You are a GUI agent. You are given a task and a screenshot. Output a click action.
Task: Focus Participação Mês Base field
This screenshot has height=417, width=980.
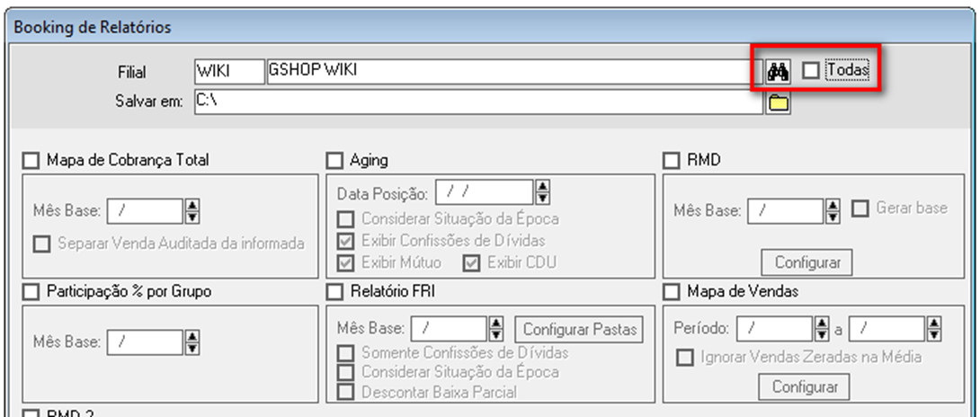click(145, 342)
